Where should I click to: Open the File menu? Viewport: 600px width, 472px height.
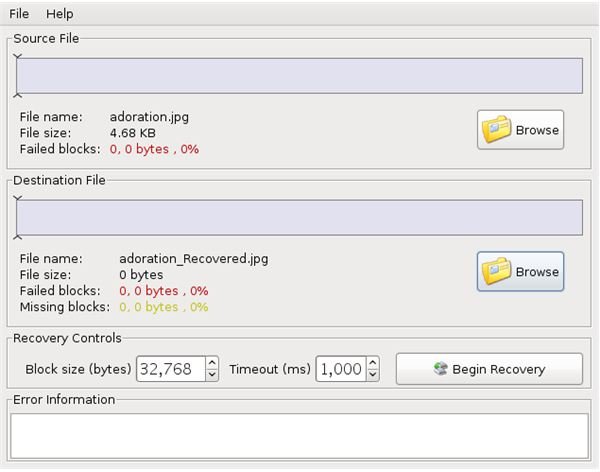[19, 14]
